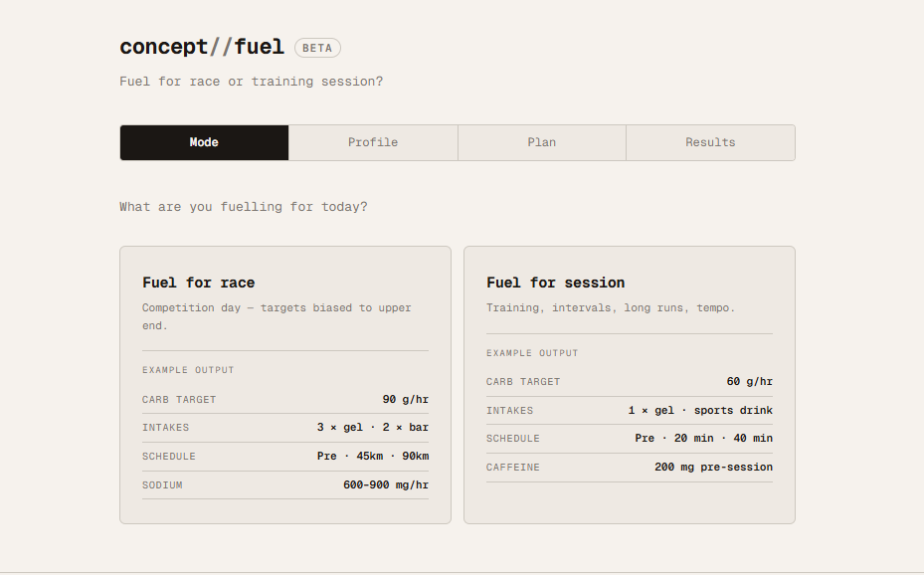Open the Plan step tab
This screenshot has height=575, width=924.
[541, 142]
